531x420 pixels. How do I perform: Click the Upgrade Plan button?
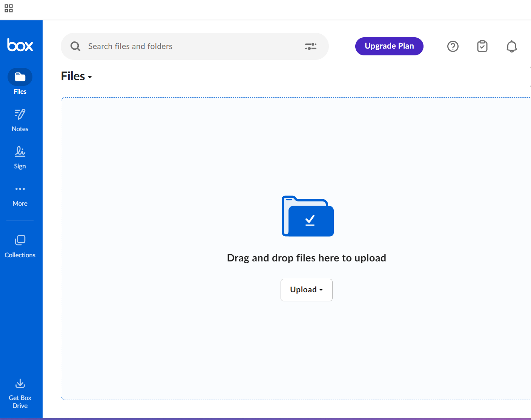pyautogui.click(x=389, y=46)
